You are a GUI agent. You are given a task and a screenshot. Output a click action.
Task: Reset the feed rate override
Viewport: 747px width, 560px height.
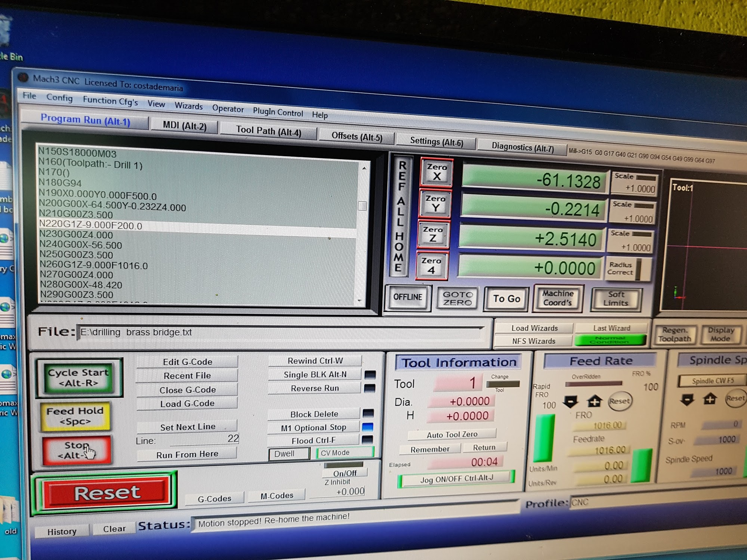coord(619,401)
